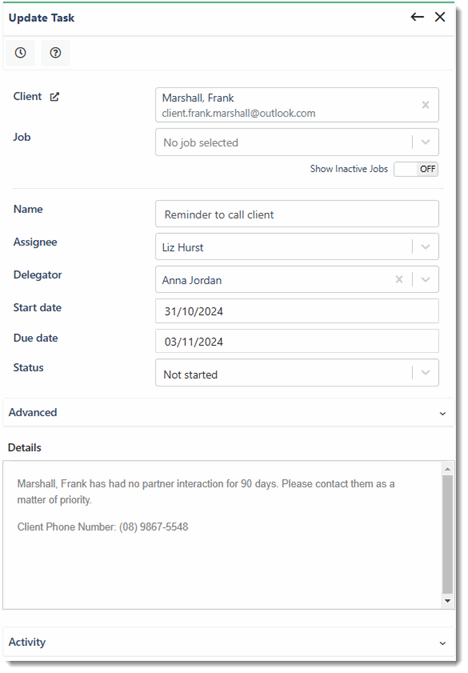Expand the Advanced section
Viewport: 468px width, 673px height.
(x=228, y=412)
